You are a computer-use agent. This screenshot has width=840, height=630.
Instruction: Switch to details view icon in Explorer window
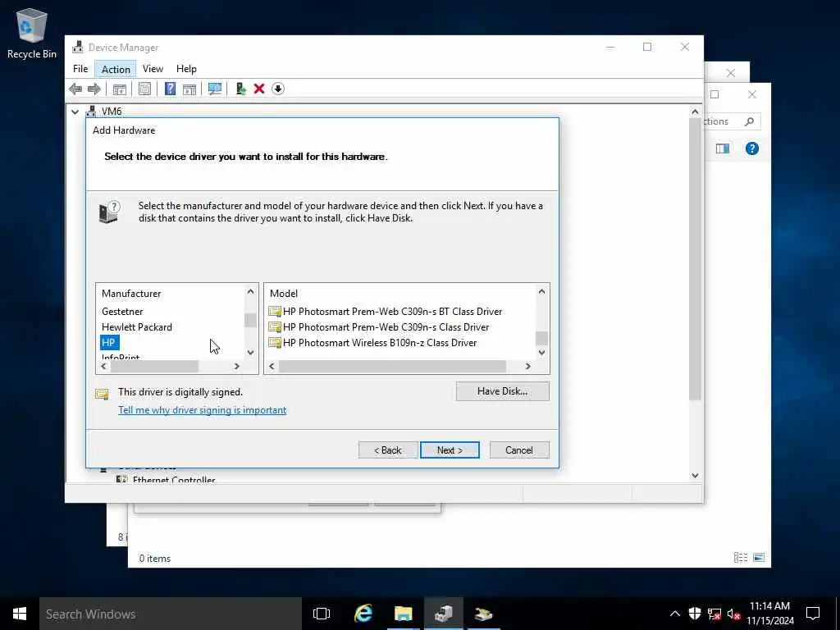[x=741, y=558]
